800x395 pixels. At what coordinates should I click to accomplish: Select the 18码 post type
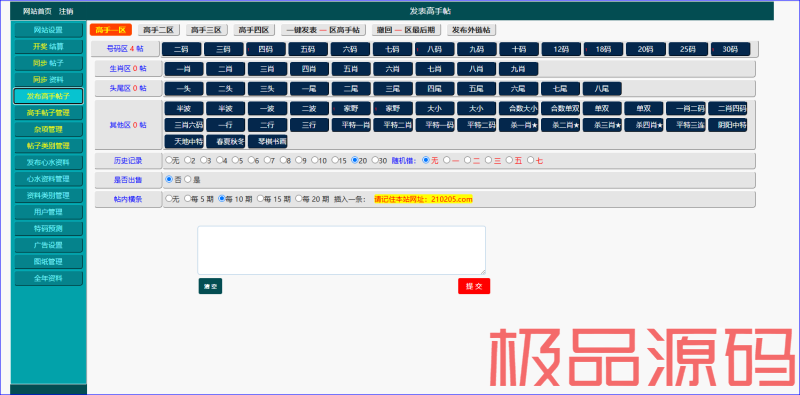604,49
